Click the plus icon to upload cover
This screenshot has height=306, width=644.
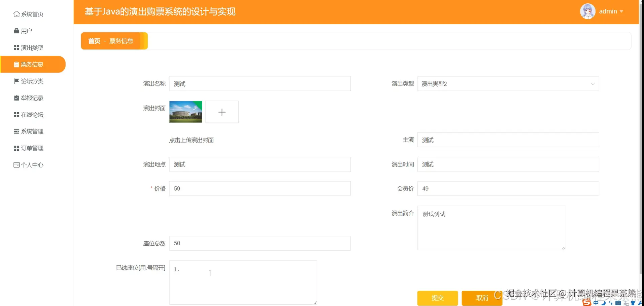(222, 112)
